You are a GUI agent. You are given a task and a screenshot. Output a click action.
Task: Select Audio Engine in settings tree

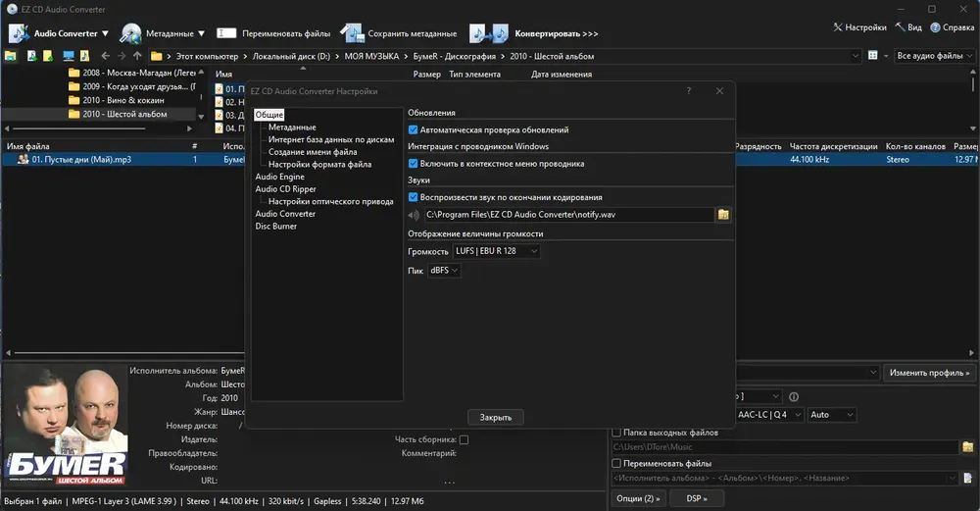279,177
